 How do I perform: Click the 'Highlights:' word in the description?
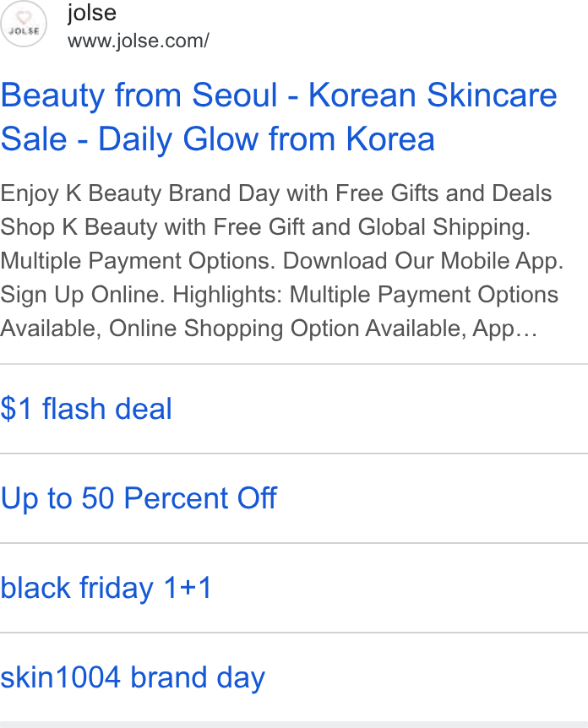[x=227, y=295]
